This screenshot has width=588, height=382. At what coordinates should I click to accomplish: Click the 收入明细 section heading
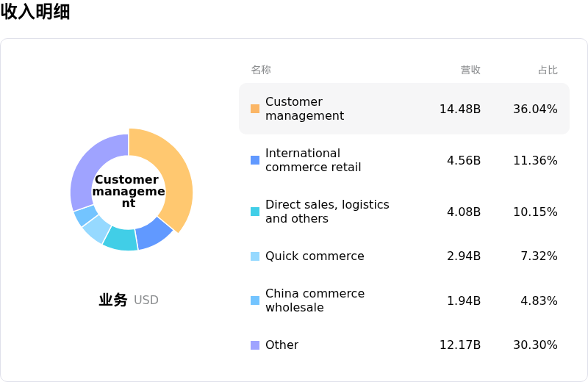[35, 12]
